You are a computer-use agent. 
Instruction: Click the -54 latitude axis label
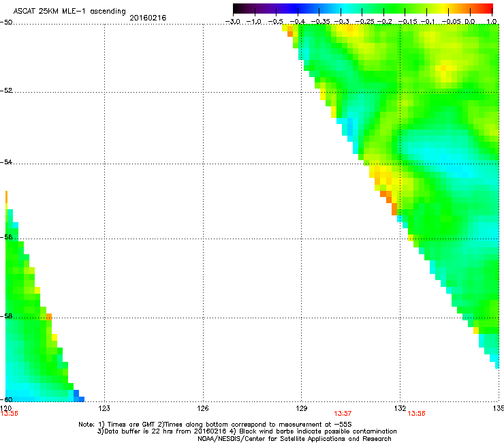[6, 162]
